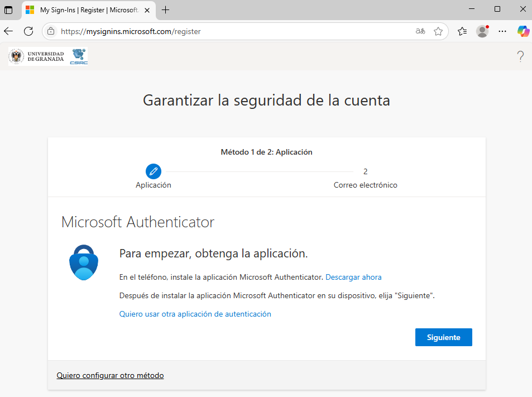The image size is (532, 397).
Task: Open a new browser tab
Action: [165, 10]
